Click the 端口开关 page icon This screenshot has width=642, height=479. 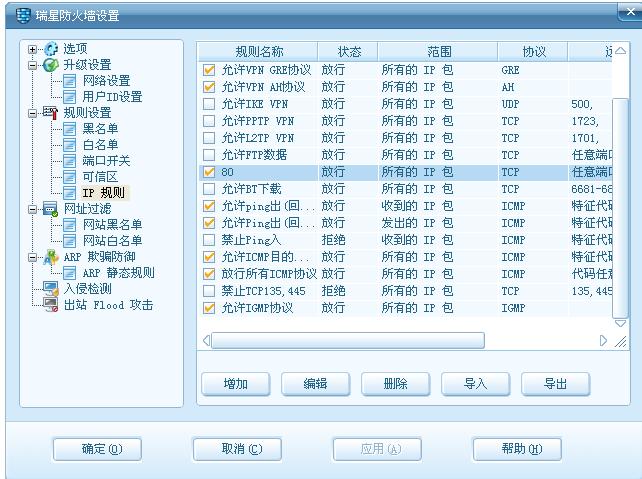[x=70, y=161]
